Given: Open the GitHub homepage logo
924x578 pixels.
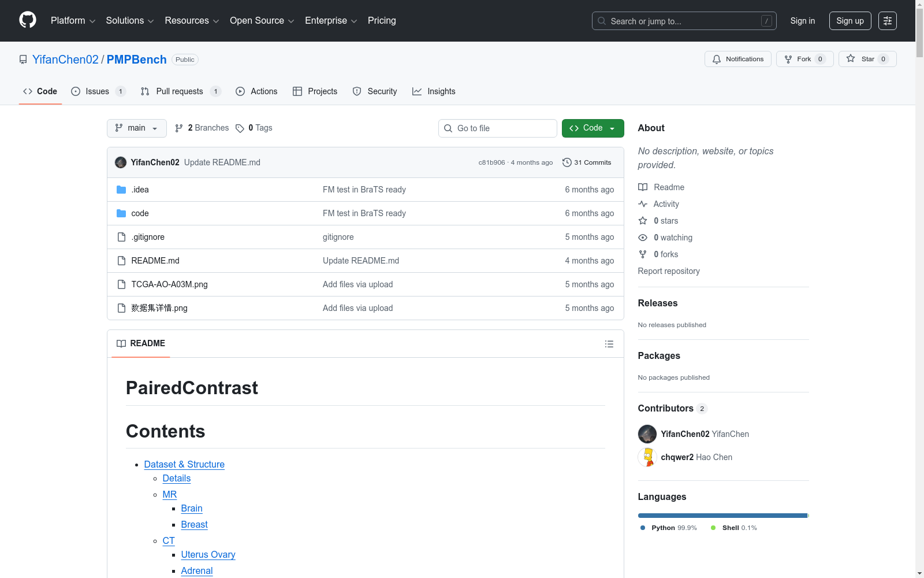Looking at the screenshot, I should click(28, 20).
